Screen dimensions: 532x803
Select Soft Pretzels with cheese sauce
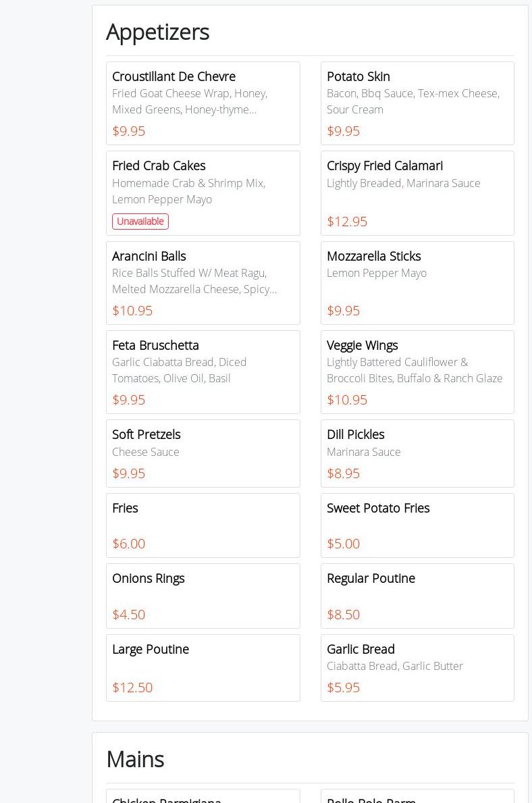203,453
